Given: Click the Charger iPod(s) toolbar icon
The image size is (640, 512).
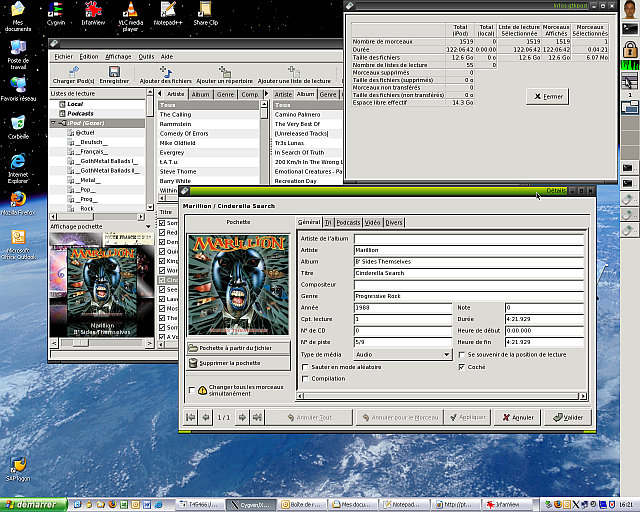Looking at the screenshot, I should [74, 71].
